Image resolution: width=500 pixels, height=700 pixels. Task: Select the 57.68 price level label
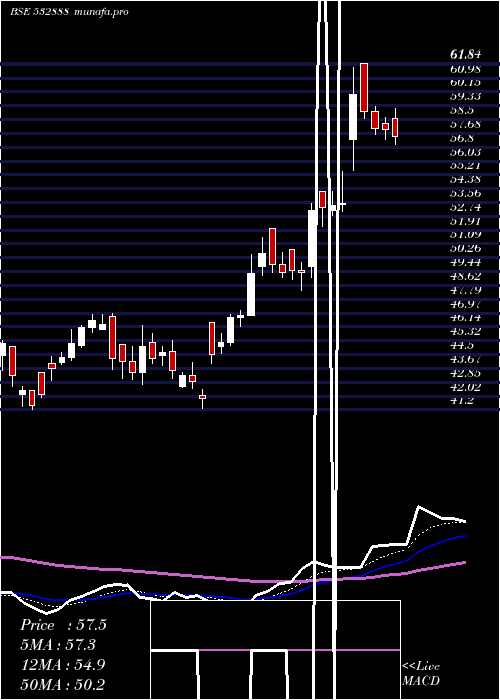(466, 125)
